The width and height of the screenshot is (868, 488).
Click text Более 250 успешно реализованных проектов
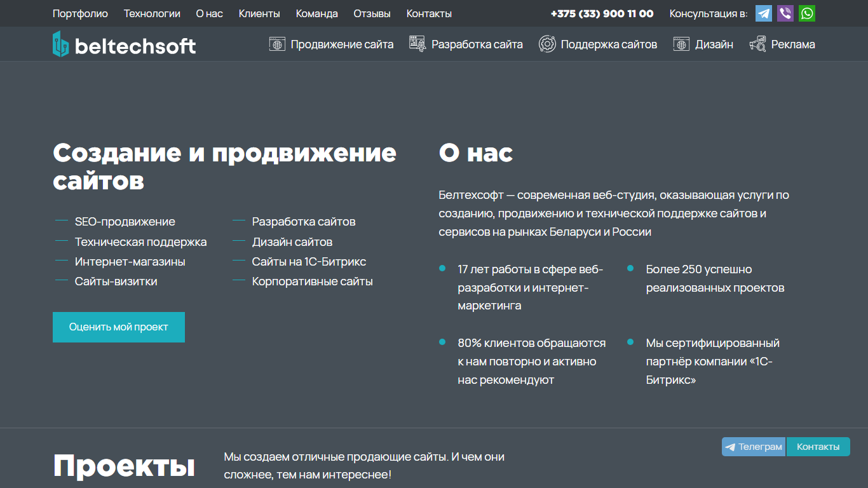coord(715,278)
